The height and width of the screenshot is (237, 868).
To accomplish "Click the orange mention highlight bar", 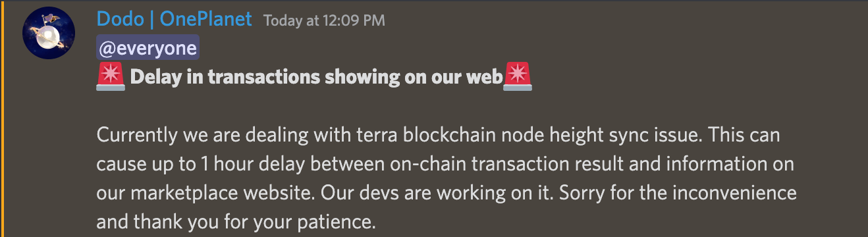I will coord(2,118).
